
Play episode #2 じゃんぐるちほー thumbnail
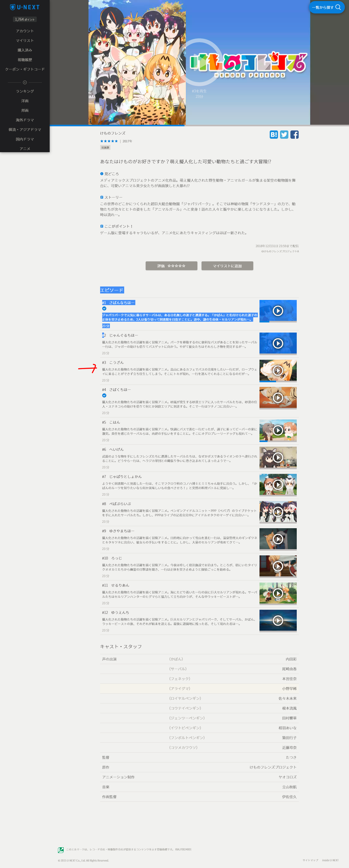(x=278, y=343)
